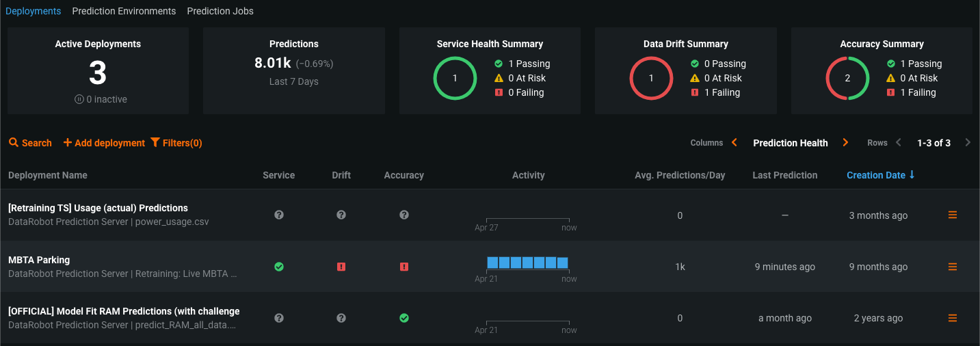Click the red Drift failing icon for MBTA Parking
Screen dimensions: 980x346
341,267
